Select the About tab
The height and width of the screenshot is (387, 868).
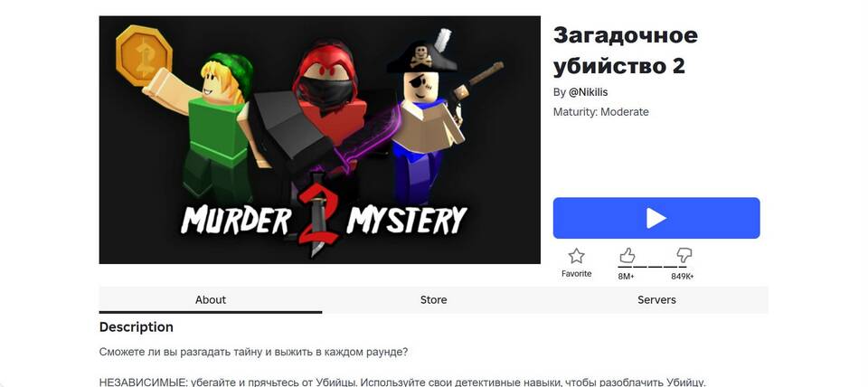211,299
